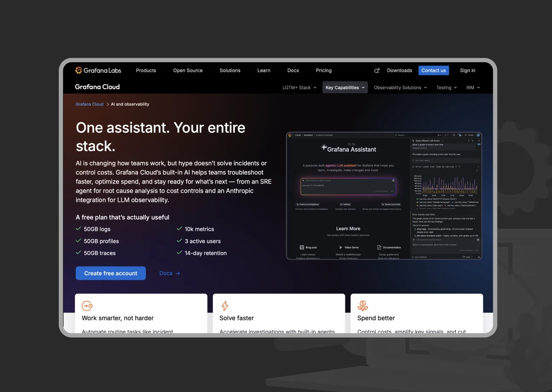This screenshot has width=552, height=392.
Task: Open the Testing dropdown
Action: (x=446, y=87)
